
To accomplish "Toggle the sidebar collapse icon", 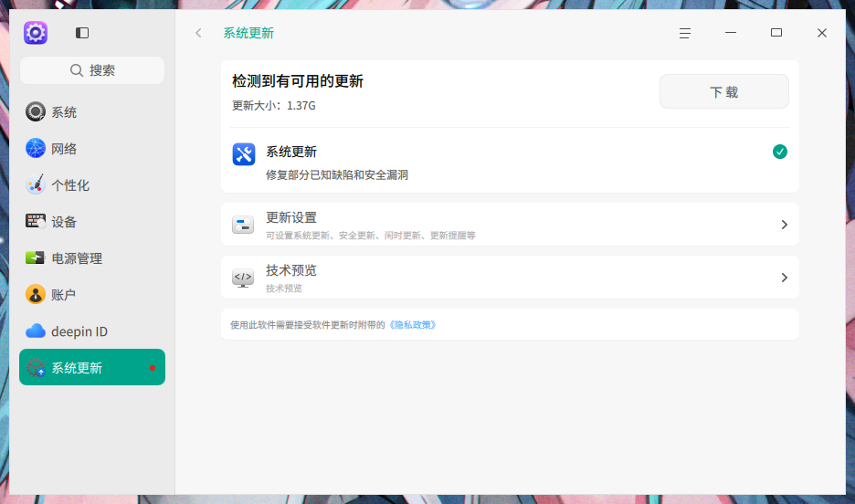I will 82,33.
